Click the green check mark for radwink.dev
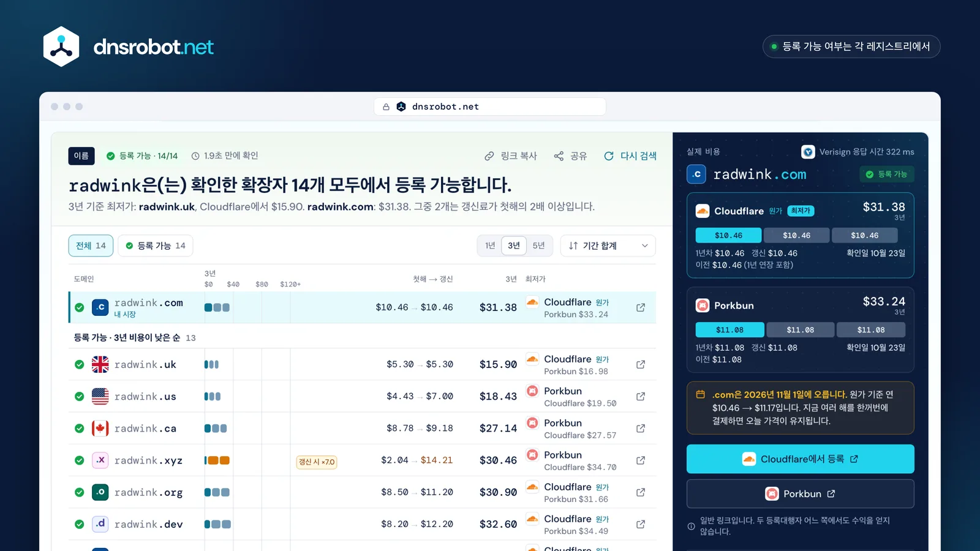The height and width of the screenshot is (551, 980). pos(80,524)
